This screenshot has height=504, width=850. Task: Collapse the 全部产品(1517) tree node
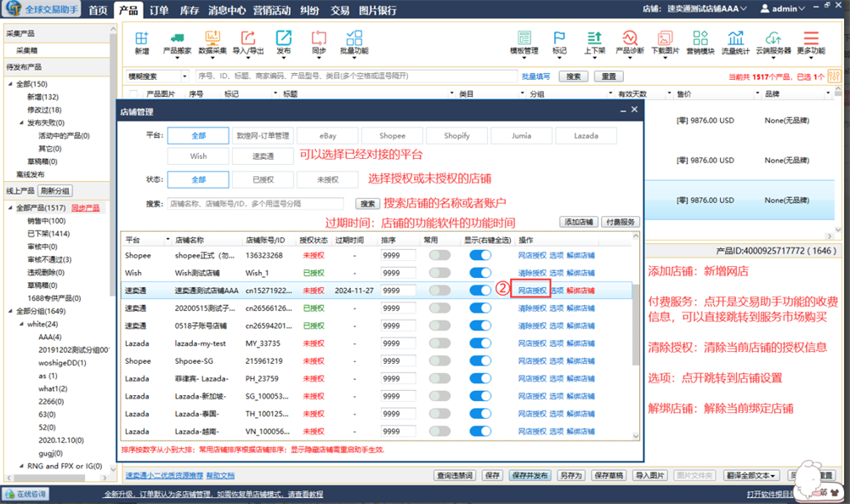pos(10,207)
